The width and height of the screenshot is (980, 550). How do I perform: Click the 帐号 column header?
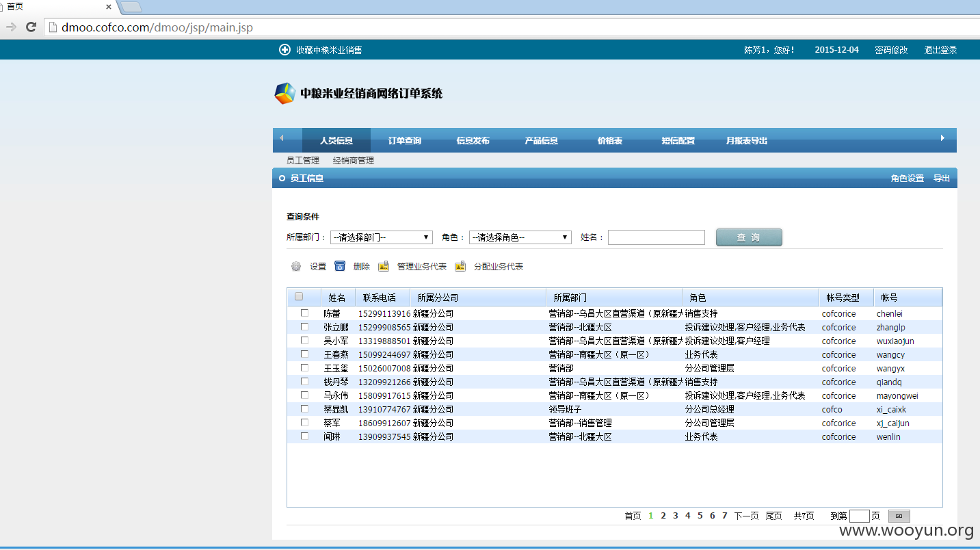click(x=908, y=298)
